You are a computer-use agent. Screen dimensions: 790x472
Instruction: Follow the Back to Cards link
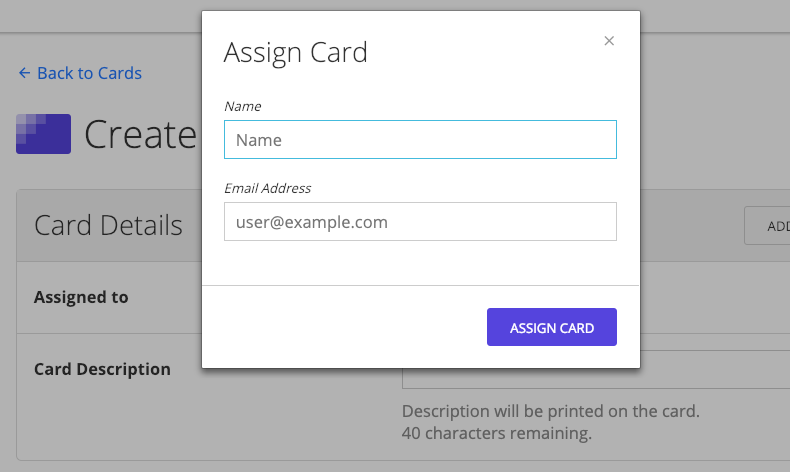pos(89,73)
